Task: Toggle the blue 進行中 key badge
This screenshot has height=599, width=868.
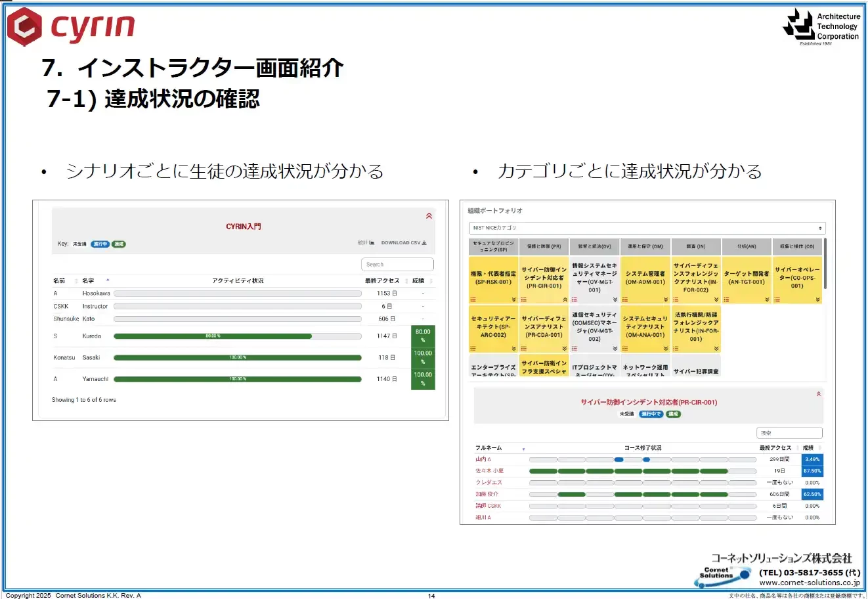Action: 99,242
